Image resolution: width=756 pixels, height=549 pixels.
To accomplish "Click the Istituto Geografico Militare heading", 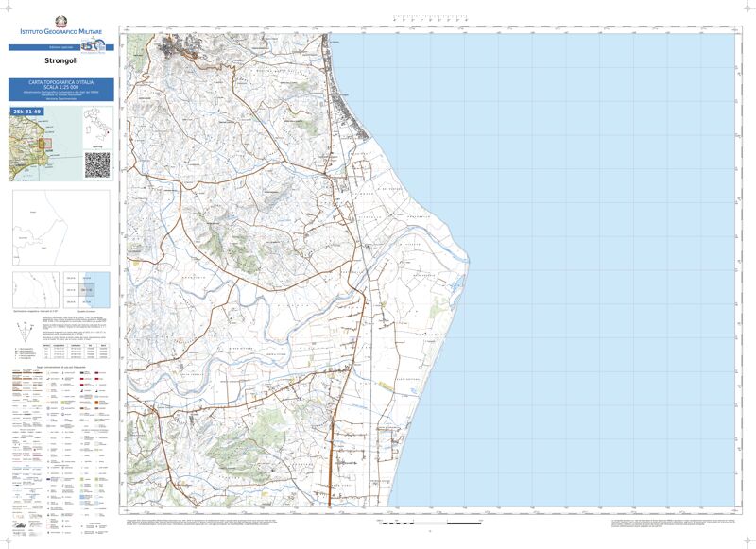I will [x=60, y=32].
